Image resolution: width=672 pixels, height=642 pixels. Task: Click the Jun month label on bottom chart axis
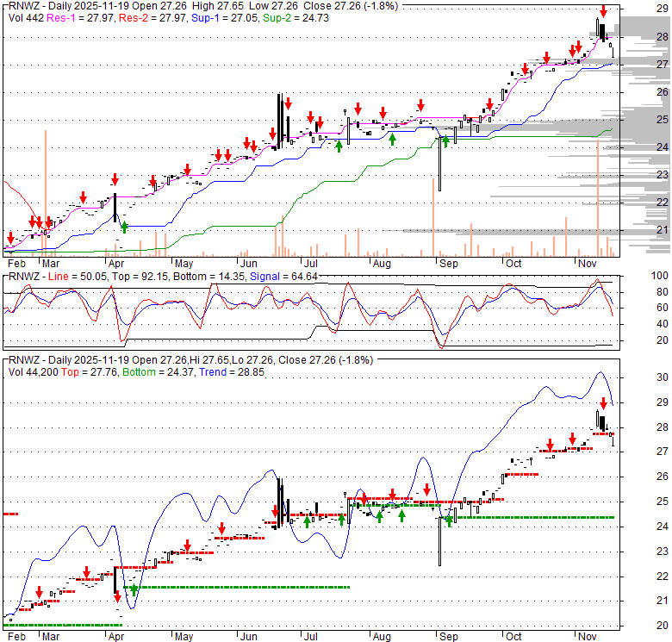click(248, 637)
